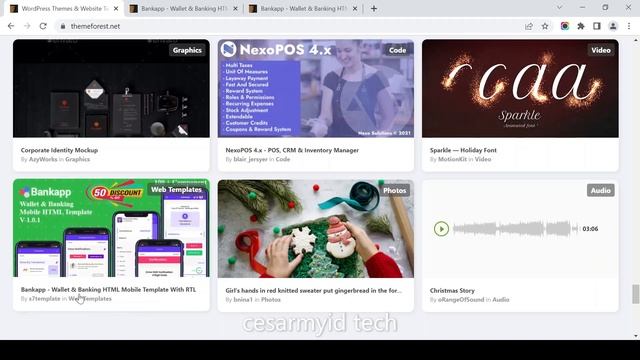This screenshot has height=360, width=640.
Task: Play the Christmas Story audio preview
Action: click(x=441, y=229)
